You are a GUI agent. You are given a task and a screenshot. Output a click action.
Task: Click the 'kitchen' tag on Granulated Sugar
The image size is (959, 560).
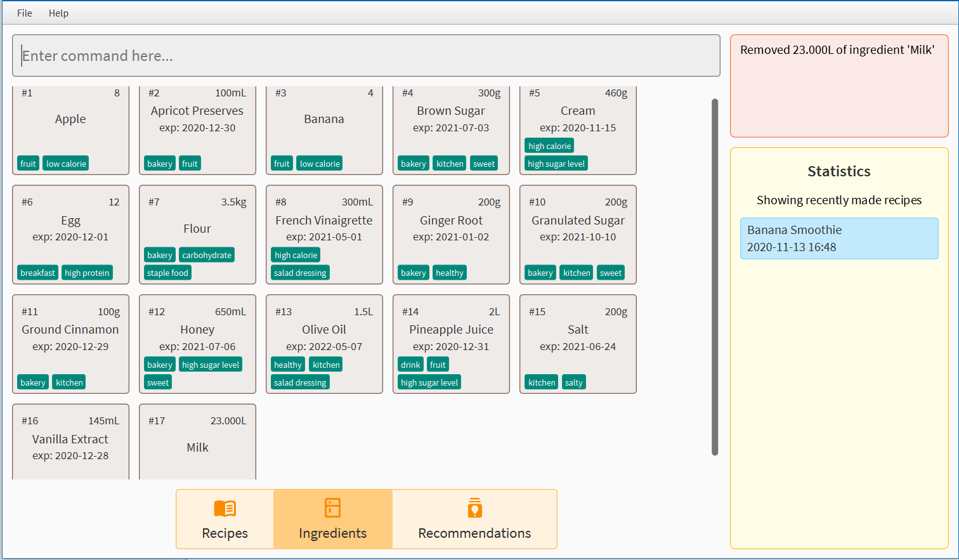coord(577,273)
